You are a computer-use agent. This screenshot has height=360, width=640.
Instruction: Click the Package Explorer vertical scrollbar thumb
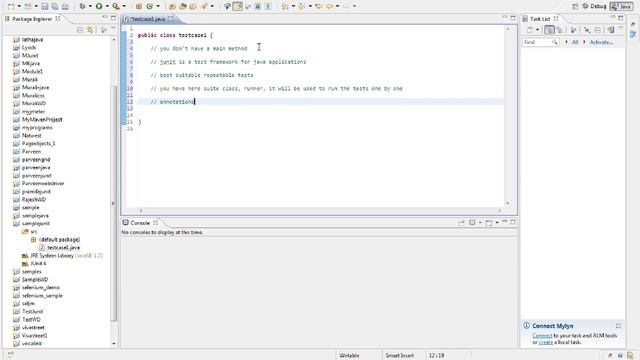point(113,202)
